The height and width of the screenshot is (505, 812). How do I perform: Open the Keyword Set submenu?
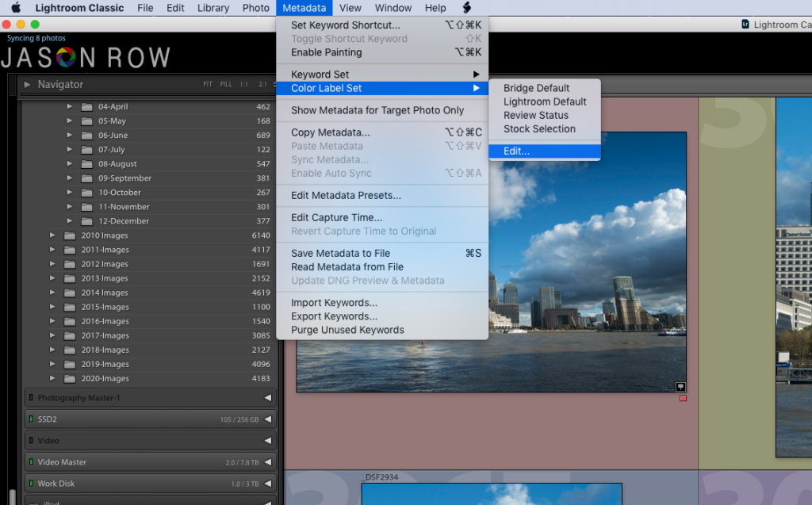coord(382,75)
